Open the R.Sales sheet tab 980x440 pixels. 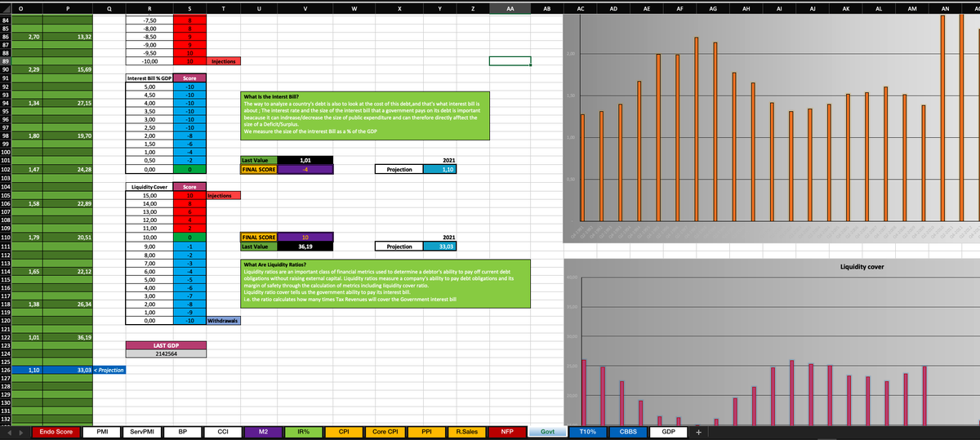[466, 431]
